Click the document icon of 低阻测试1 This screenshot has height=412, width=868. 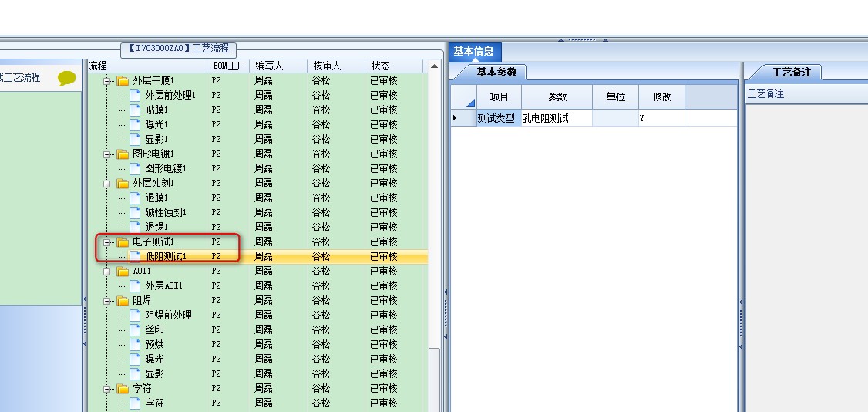point(135,256)
